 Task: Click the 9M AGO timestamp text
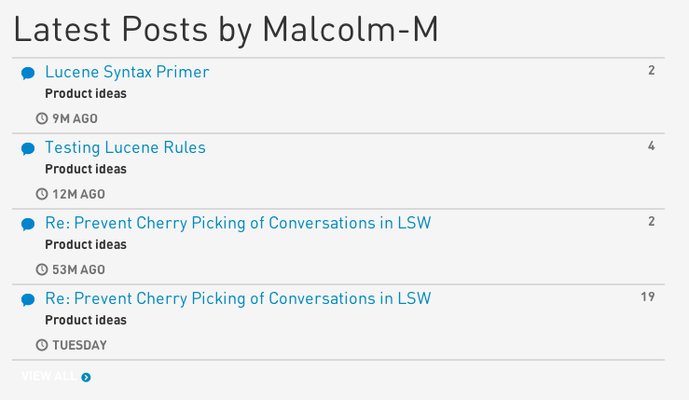pyautogui.click(x=75, y=119)
